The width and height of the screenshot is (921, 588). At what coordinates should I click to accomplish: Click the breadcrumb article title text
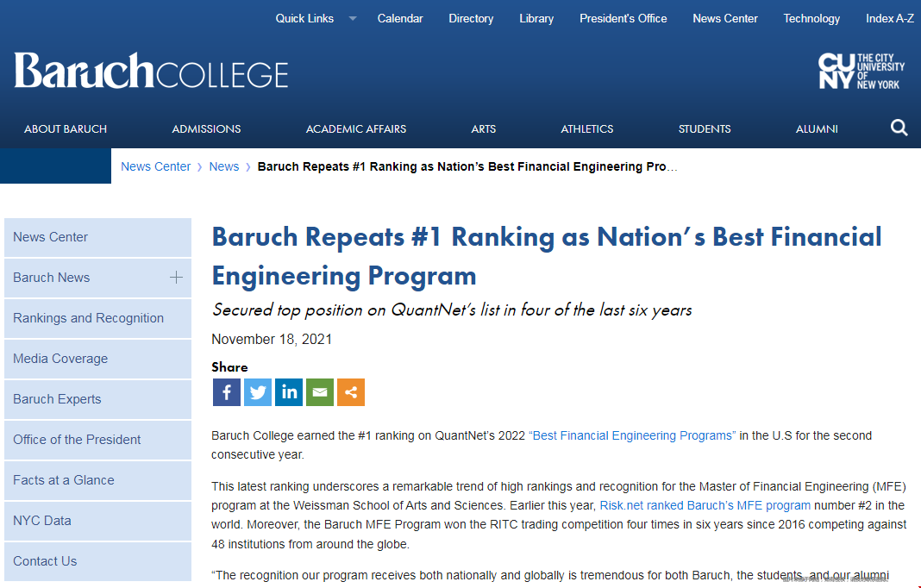(467, 166)
